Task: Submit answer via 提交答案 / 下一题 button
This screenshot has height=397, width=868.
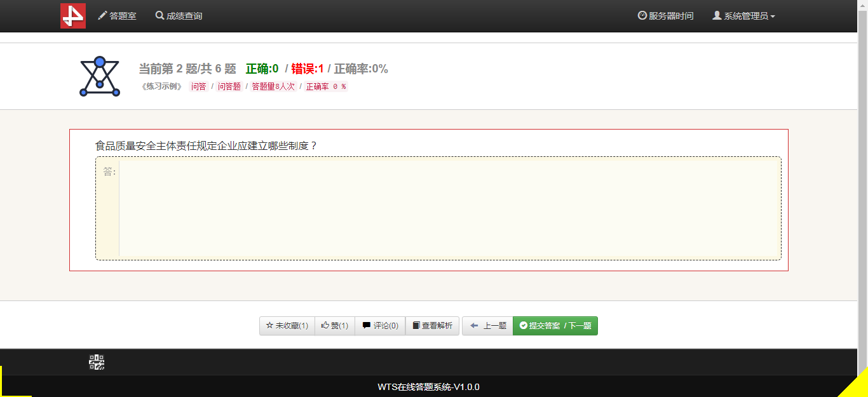Action: coord(555,326)
